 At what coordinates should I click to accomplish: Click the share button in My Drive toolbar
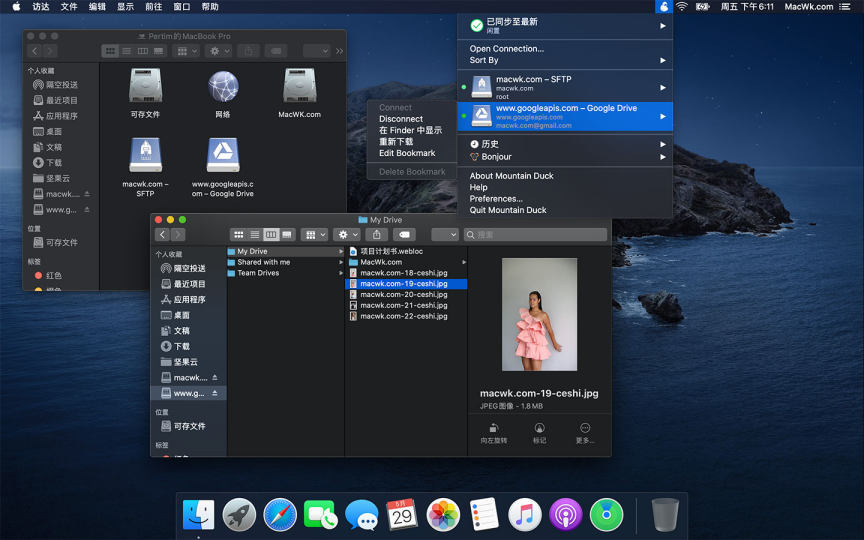(376, 234)
